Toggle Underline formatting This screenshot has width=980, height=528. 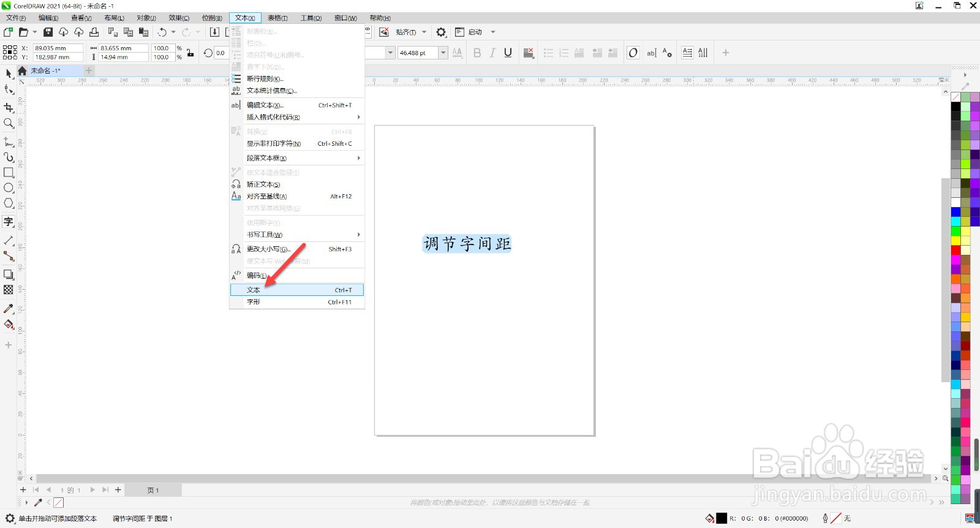click(508, 53)
